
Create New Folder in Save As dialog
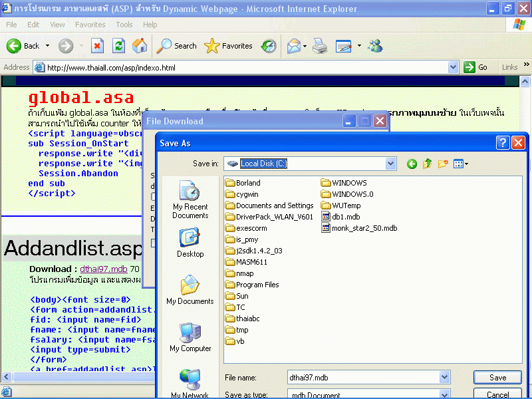(x=443, y=164)
